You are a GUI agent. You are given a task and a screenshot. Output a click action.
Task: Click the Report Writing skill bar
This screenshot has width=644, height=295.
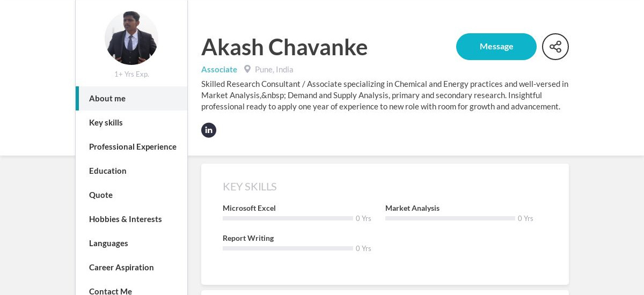(x=288, y=248)
